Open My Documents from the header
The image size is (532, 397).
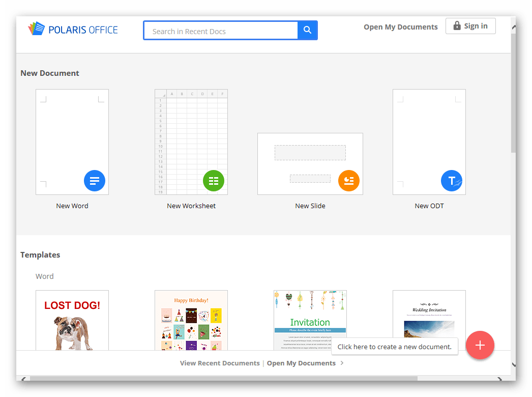401,27
